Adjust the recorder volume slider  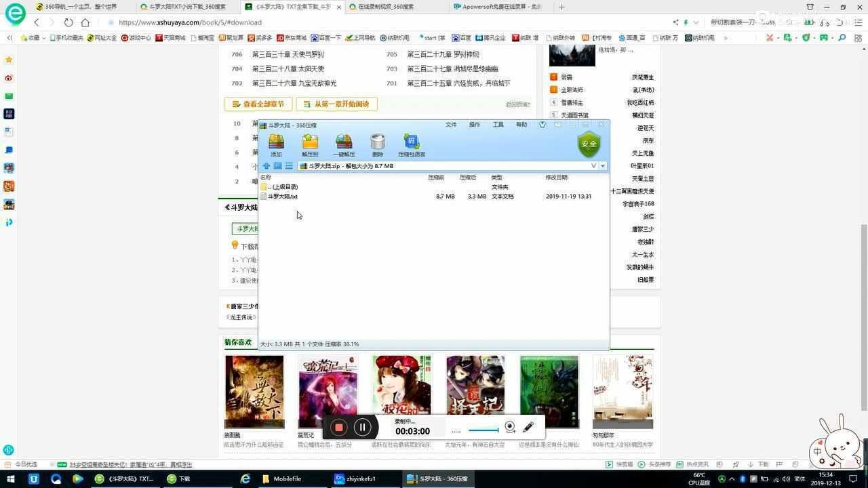pos(484,430)
